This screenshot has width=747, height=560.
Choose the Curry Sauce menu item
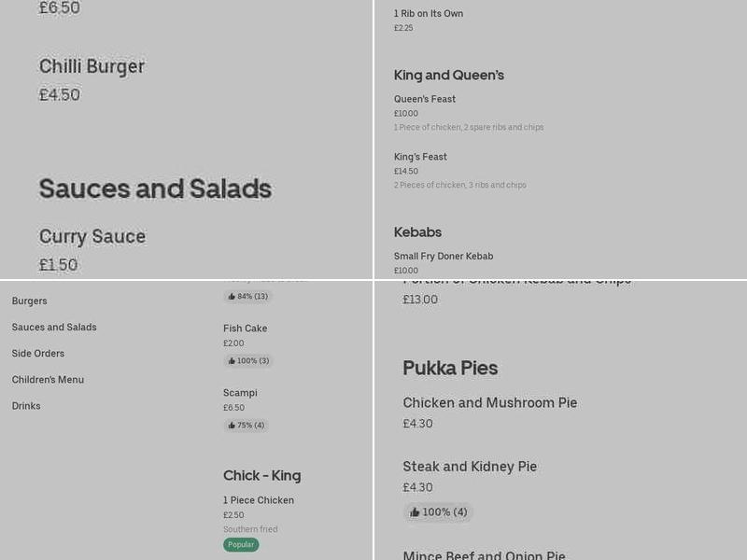tap(92, 237)
